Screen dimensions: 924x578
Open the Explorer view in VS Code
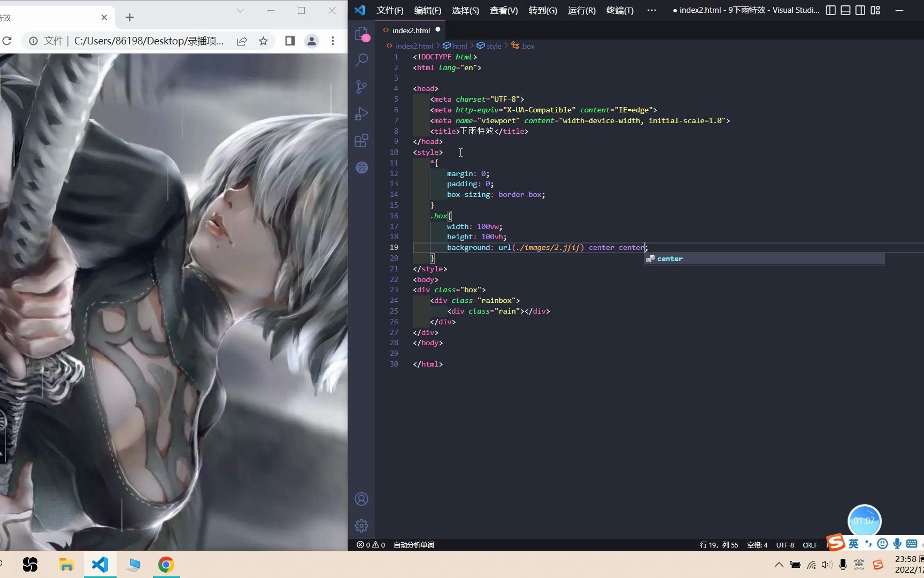tap(362, 34)
